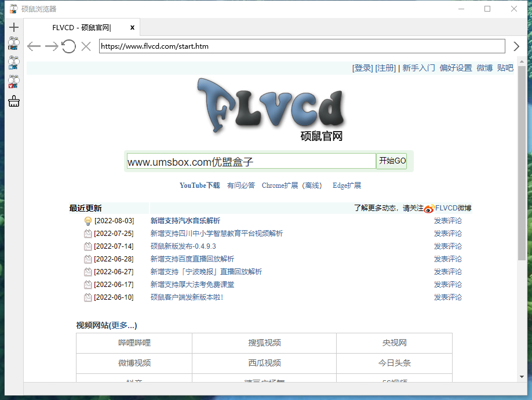The width and height of the screenshot is (532, 400).
Task: Open a new tab with plus icon
Action: (14, 27)
